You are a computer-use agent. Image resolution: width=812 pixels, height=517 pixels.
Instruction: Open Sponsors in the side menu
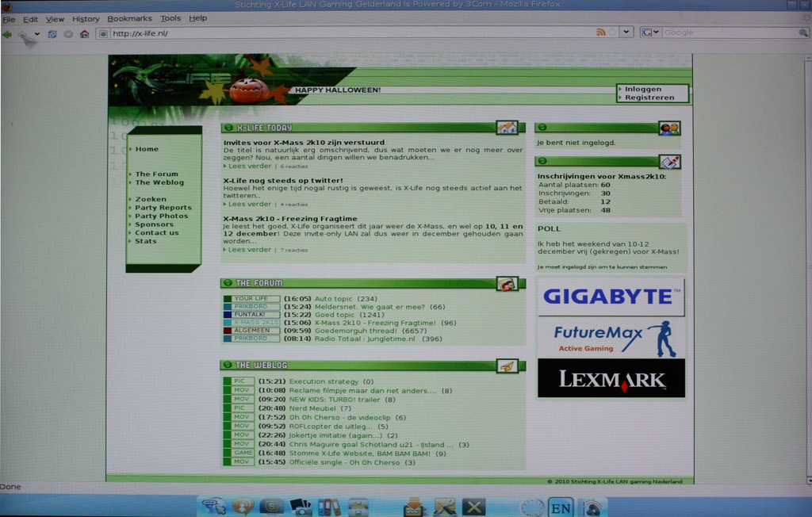(x=155, y=224)
